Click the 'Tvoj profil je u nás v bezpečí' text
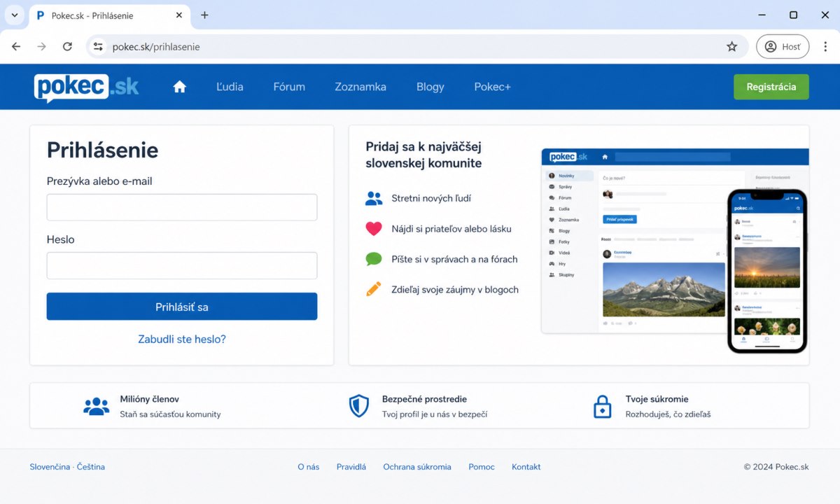The height and width of the screenshot is (504, 840). [x=434, y=414]
